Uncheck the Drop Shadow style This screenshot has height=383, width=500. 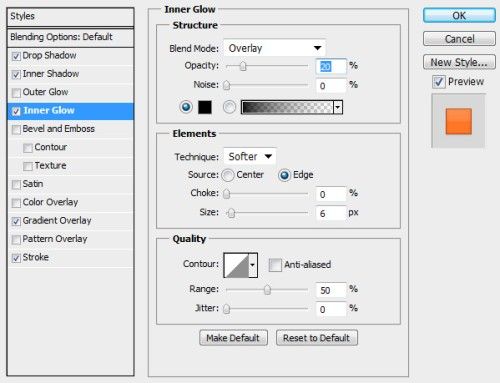(16, 56)
